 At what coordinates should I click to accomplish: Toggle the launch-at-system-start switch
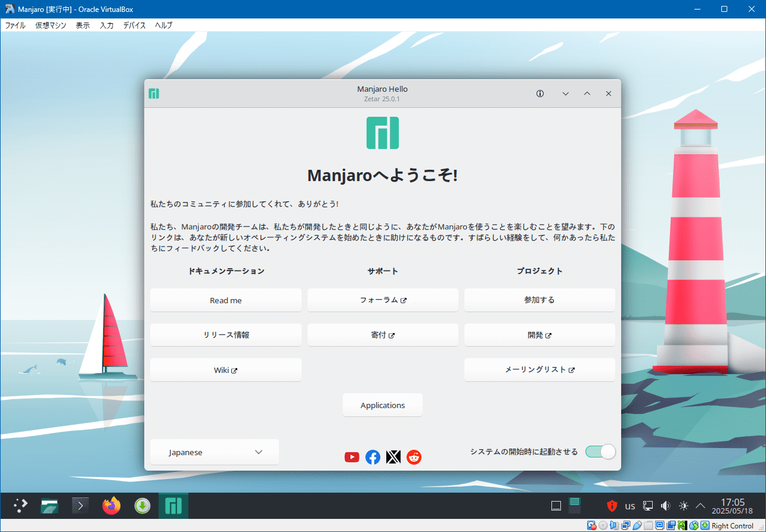pos(600,452)
